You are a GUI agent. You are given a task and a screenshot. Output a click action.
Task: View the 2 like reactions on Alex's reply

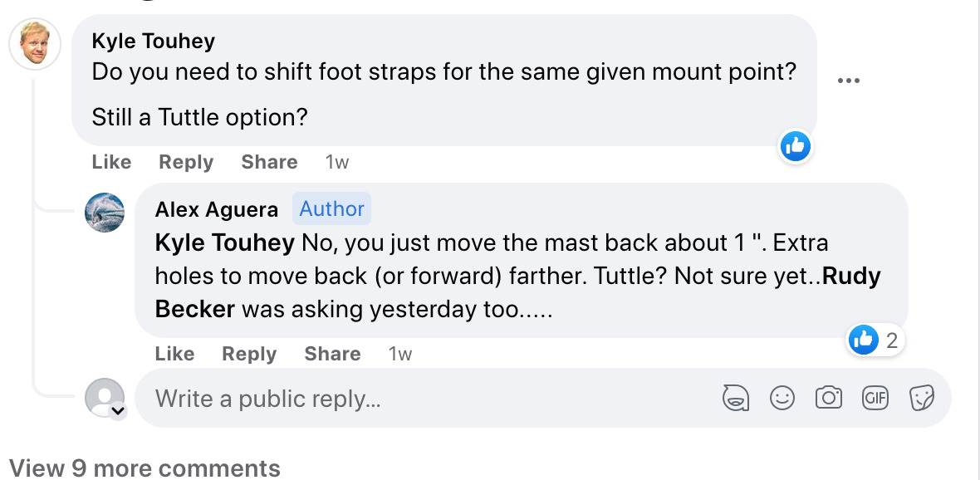(x=875, y=340)
